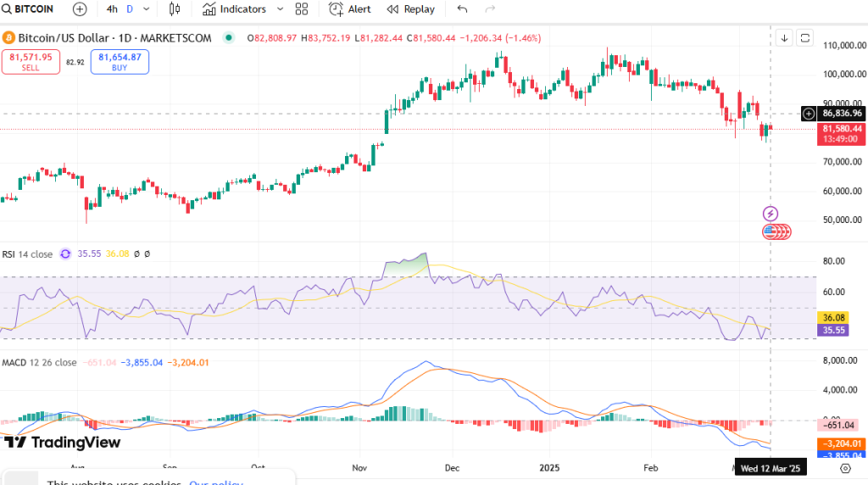868x485 pixels.
Task: Click the plus icon on price label 86,836.96
Action: click(x=809, y=113)
